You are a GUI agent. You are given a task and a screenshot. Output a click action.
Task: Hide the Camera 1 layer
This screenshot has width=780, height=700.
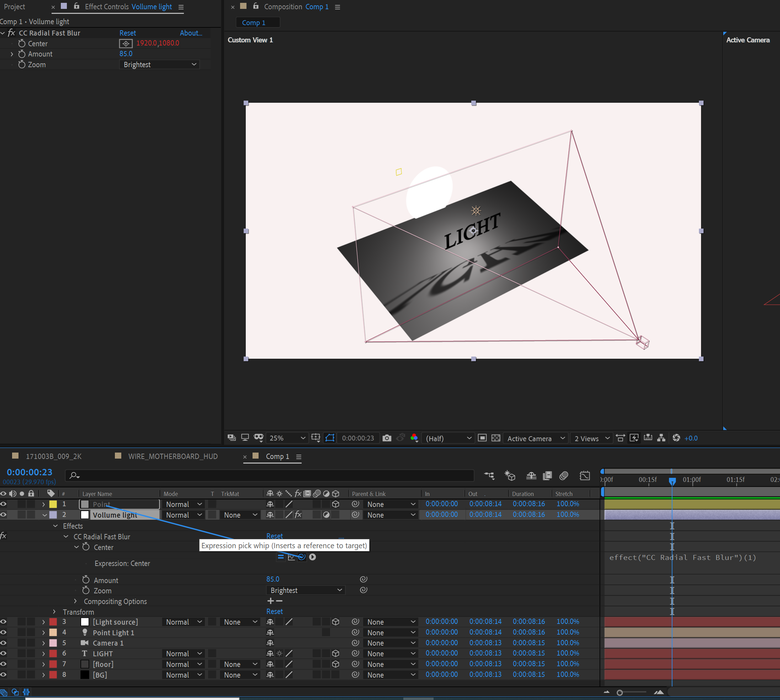(x=4, y=643)
